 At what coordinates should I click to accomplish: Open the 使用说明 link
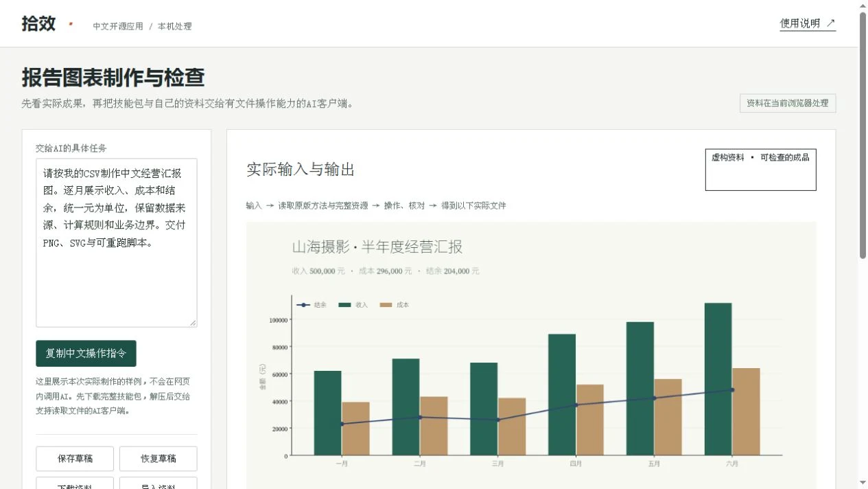(x=808, y=23)
